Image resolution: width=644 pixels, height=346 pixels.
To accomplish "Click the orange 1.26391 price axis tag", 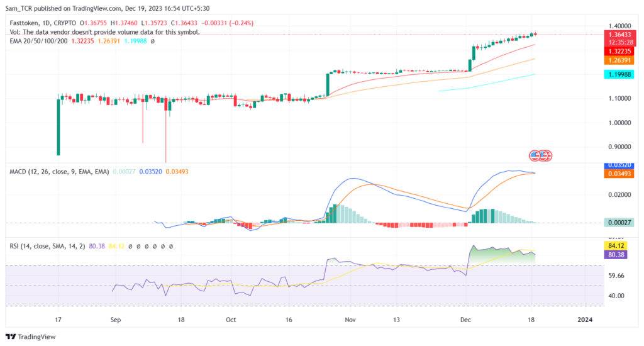I will tap(619, 60).
